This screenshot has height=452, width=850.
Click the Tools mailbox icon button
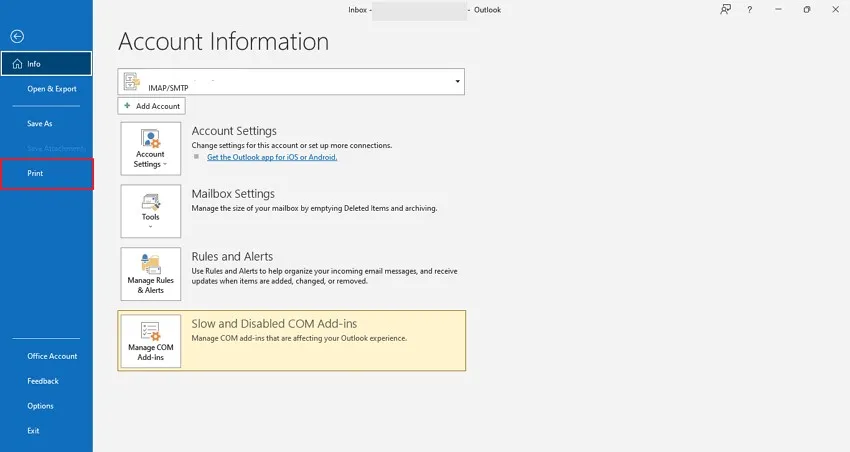(x=150, y=210)
